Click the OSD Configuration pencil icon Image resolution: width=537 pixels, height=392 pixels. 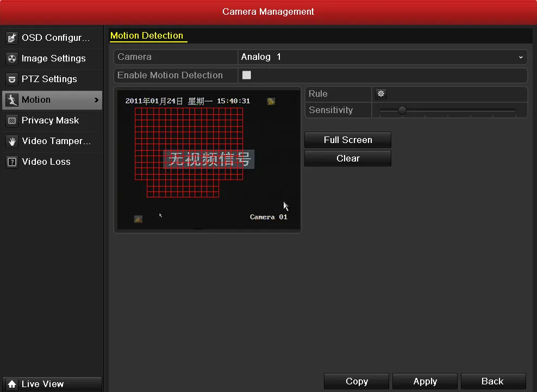coord(12,38)
